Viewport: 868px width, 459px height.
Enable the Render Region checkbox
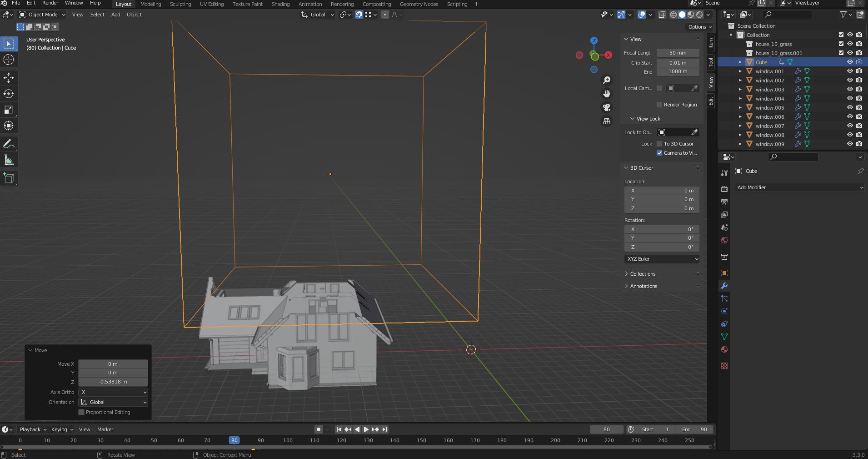tap(659, 105)
